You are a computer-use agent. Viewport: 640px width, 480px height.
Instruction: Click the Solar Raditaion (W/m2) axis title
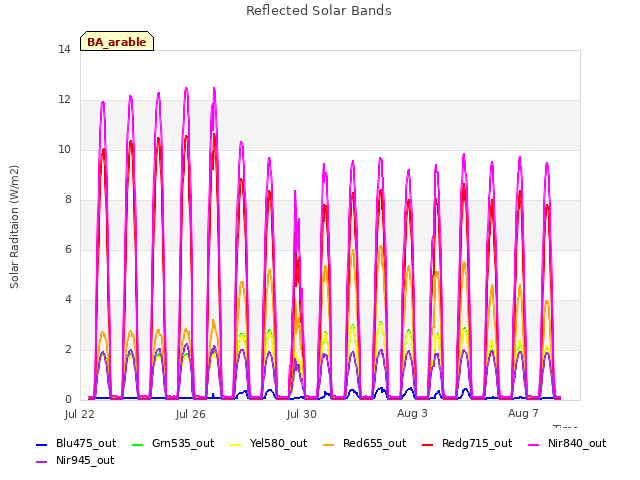pos(14,227)
